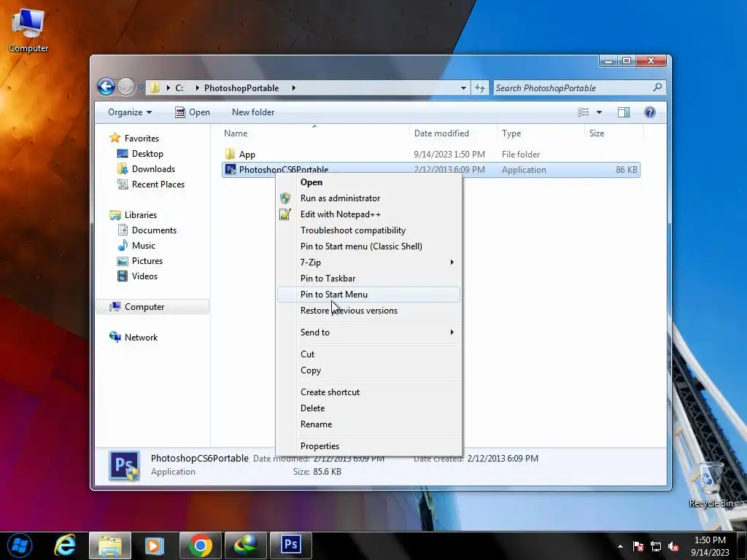The height and width of the screenshot is (560, 747).
Task: Open the Explorer help icon
Action: pos(649,112)
